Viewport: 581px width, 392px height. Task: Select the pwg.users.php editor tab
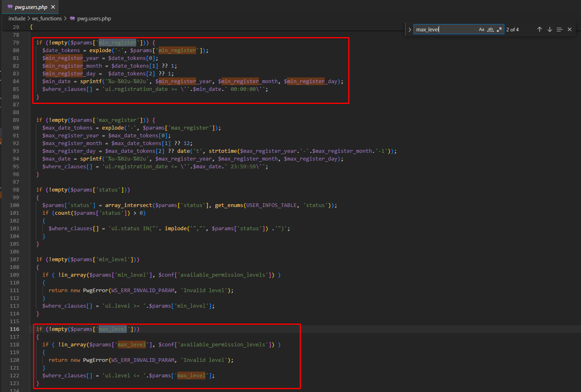[x=31, y=7]
